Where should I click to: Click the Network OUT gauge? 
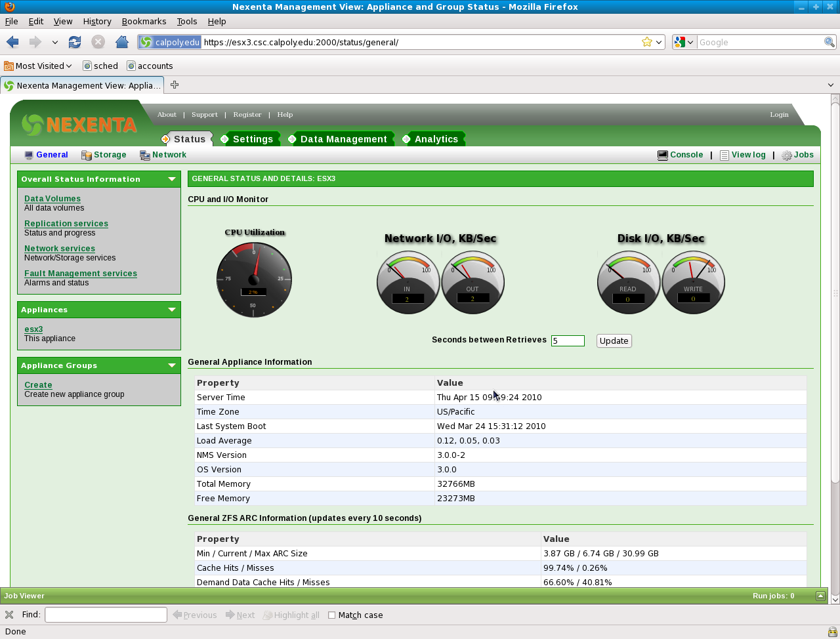click(x=472, y=282)
